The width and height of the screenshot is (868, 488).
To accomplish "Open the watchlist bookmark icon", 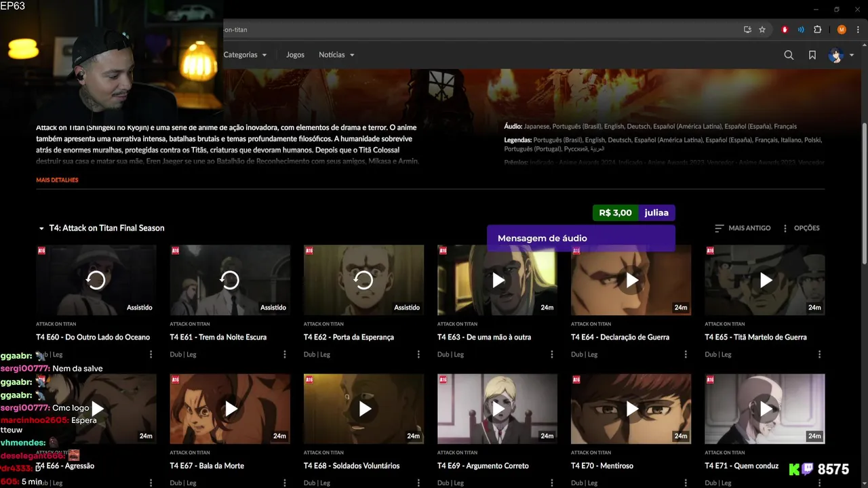I will tap(812, 55).
